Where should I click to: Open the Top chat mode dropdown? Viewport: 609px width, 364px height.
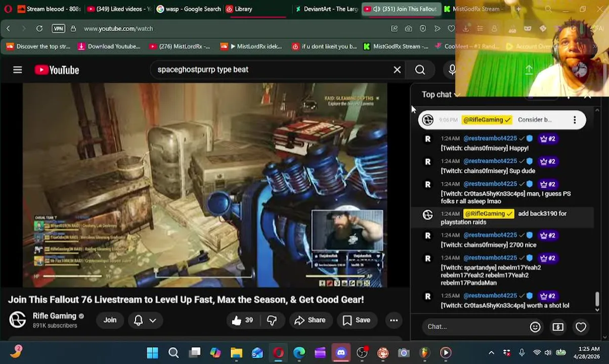click(441, 95)
